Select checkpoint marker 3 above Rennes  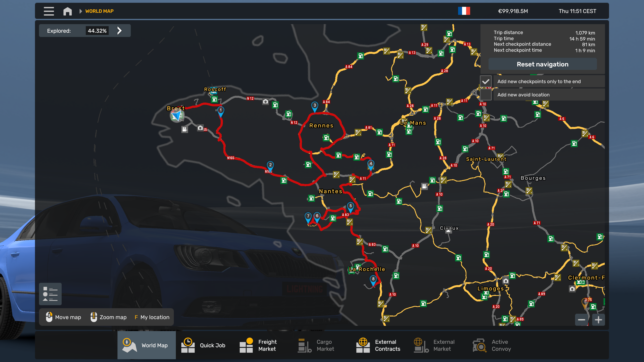[314, 106]
